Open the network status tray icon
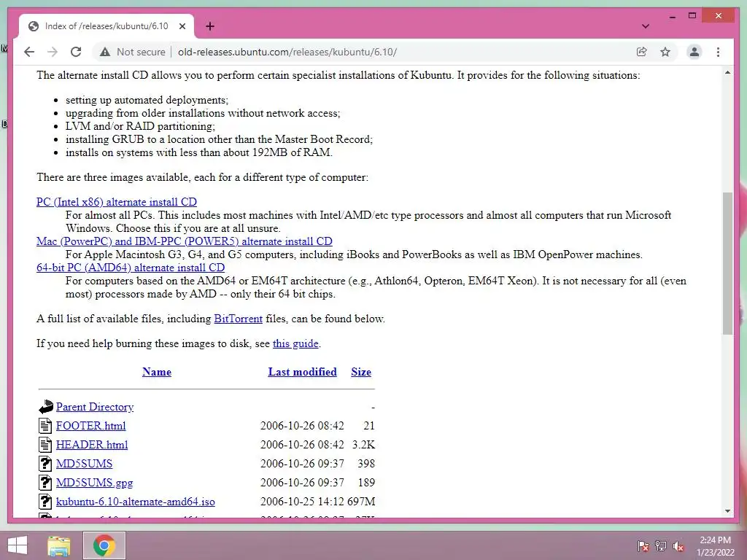This screenshot has height=560, width=747. point(661,546)
